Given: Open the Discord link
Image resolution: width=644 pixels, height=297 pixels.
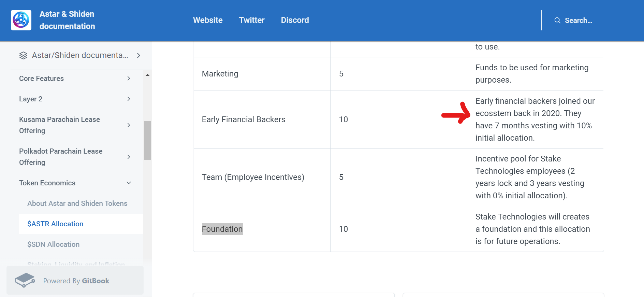Looking at the screenshot, I should pyautogui.click(x=295, y=20).
